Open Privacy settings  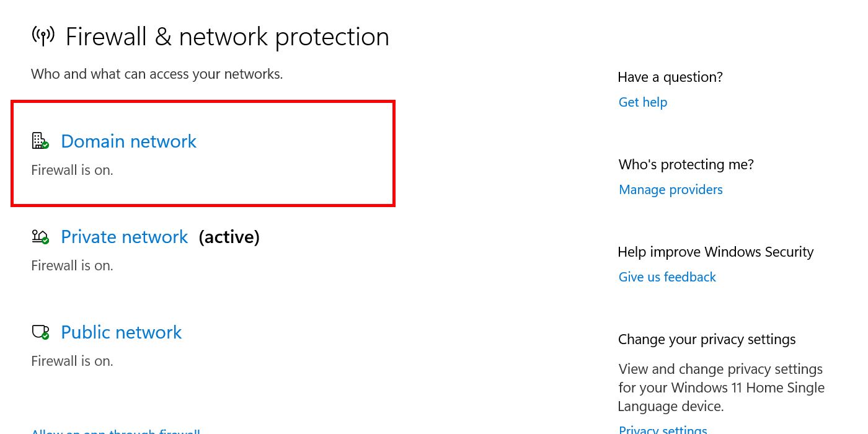[662, 428]
